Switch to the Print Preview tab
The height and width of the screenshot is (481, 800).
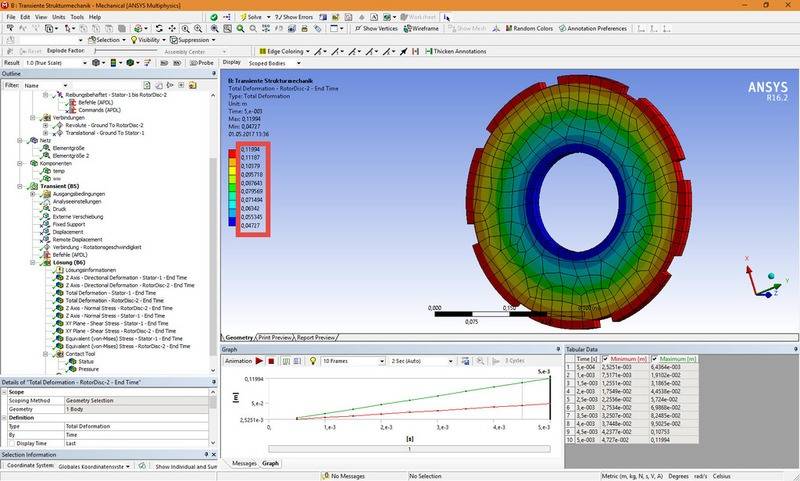(274, 338)
